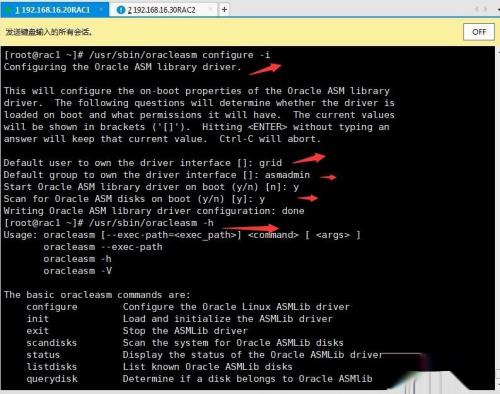Click 'The basic oracleasm commands are:' line
Viewport: 500px width, 394px height.
pos(97,295)
